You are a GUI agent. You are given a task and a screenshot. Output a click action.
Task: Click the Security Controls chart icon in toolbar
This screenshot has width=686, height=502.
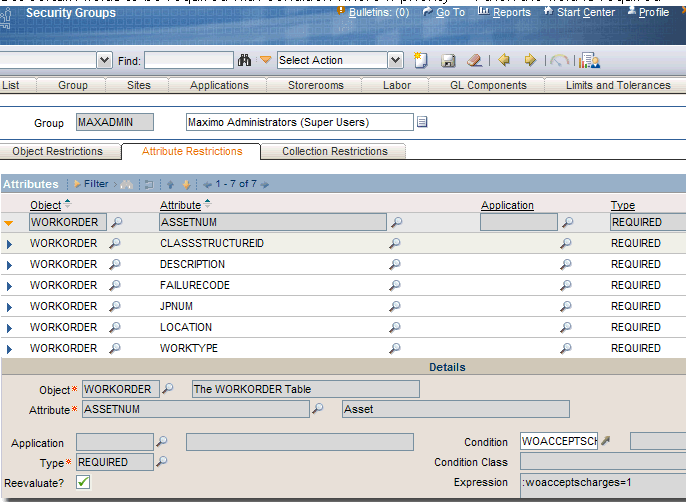pyautogui.click(x=589, y=60)
